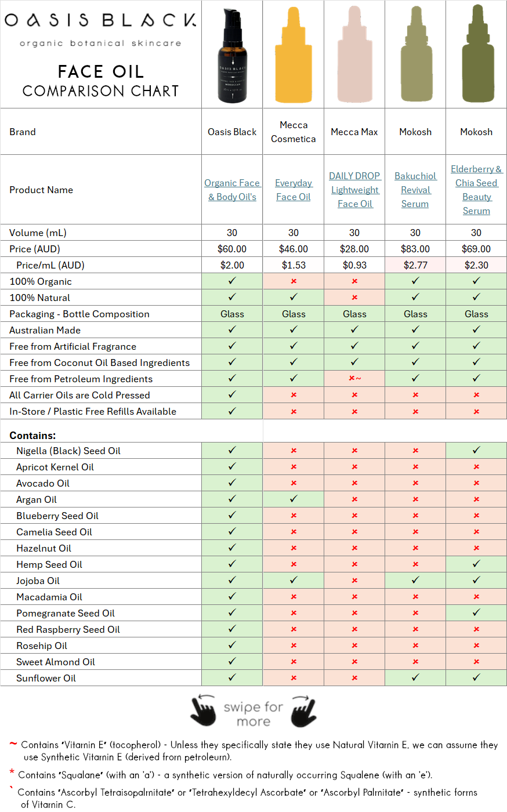
Task: Click the swipe-right hand icon
Action: point(303,710)
